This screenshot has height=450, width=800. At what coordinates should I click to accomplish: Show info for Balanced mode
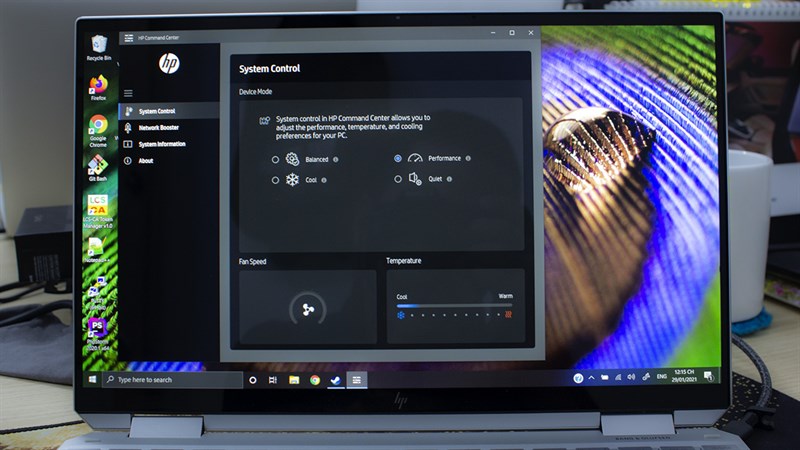coord(336,160)
